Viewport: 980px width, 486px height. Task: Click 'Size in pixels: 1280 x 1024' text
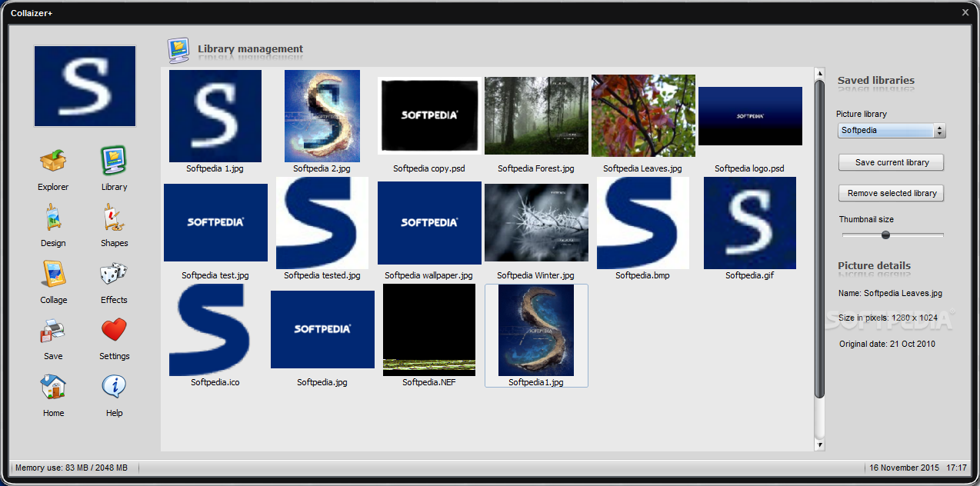pos(889,318)
